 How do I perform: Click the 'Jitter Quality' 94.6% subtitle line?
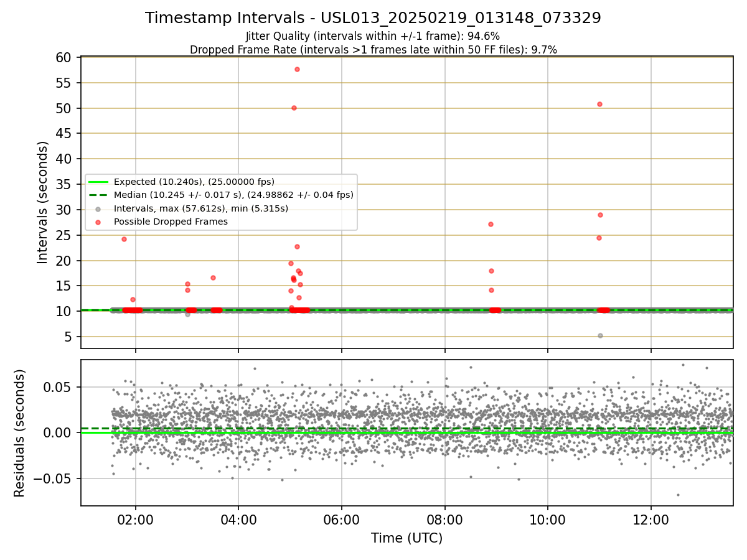(x=373, y=36)
